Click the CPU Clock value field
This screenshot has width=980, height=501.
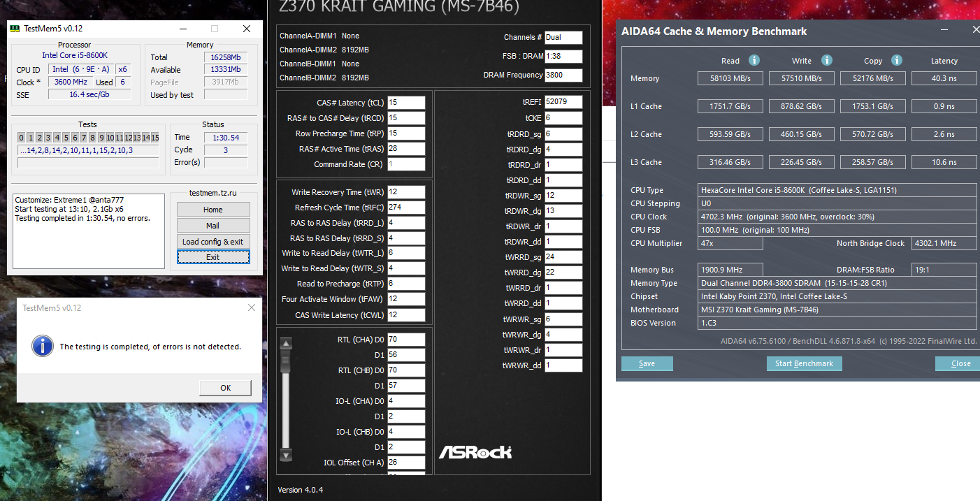tap(837, 217)
